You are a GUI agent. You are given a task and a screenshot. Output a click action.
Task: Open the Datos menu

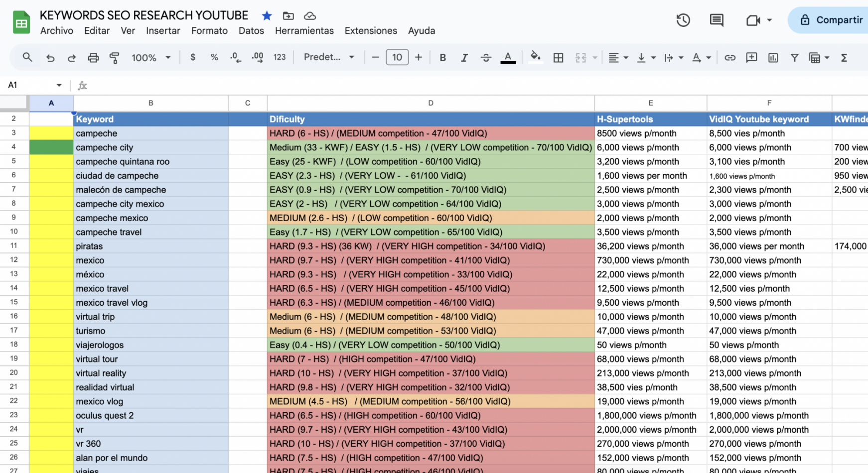pos(251,31)
